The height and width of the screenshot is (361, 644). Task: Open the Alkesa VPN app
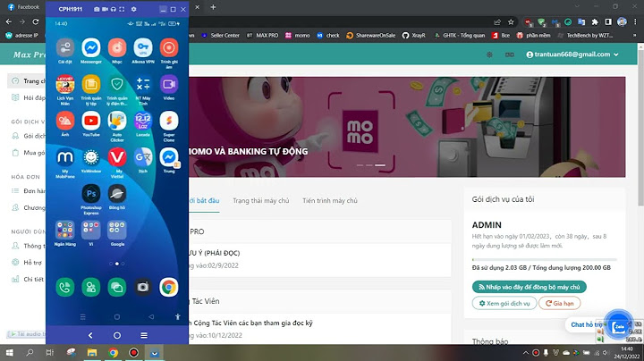coord(143,48)
